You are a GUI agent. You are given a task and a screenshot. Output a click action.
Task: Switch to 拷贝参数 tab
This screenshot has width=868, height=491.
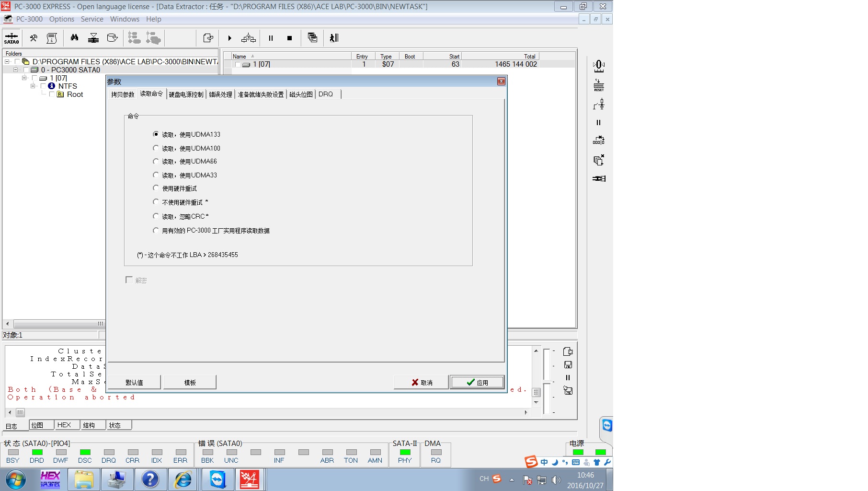[x=123, y=94]
